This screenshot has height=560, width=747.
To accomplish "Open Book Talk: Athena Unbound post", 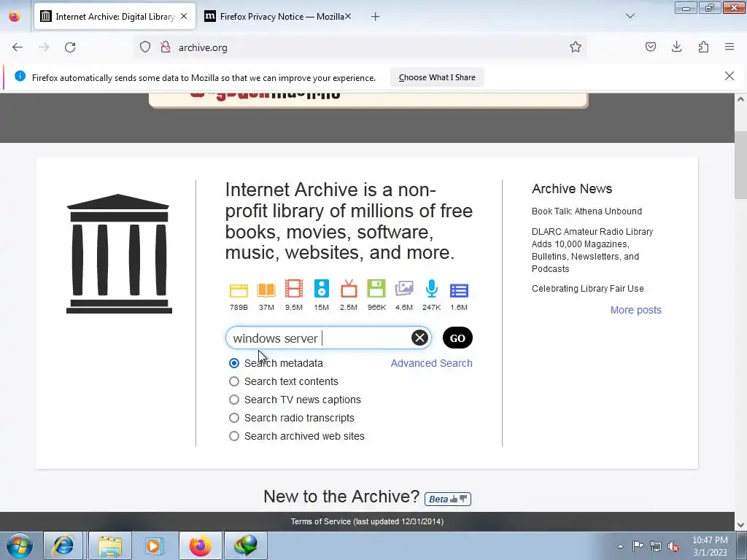I will pos(587,211).
